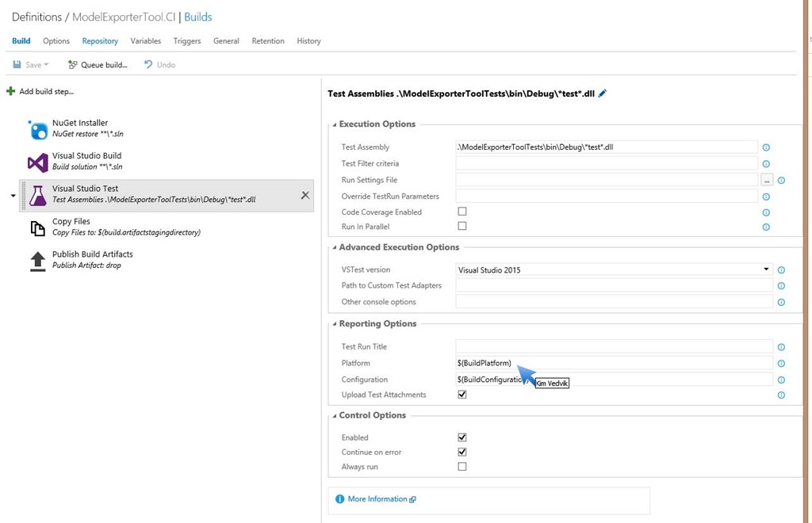This screenshot has height=523, width=812.
Task: Open the More Information link
Action: coord(377,499)
